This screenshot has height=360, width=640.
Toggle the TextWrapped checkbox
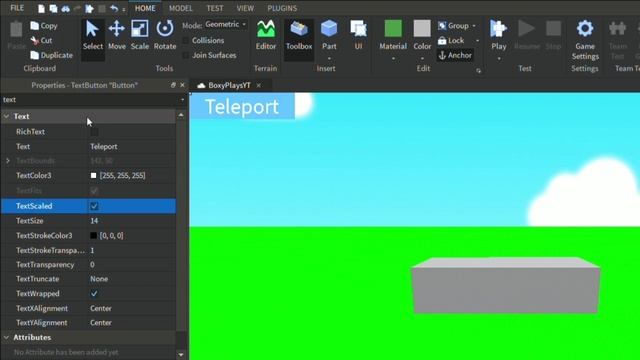pos(94,293)
